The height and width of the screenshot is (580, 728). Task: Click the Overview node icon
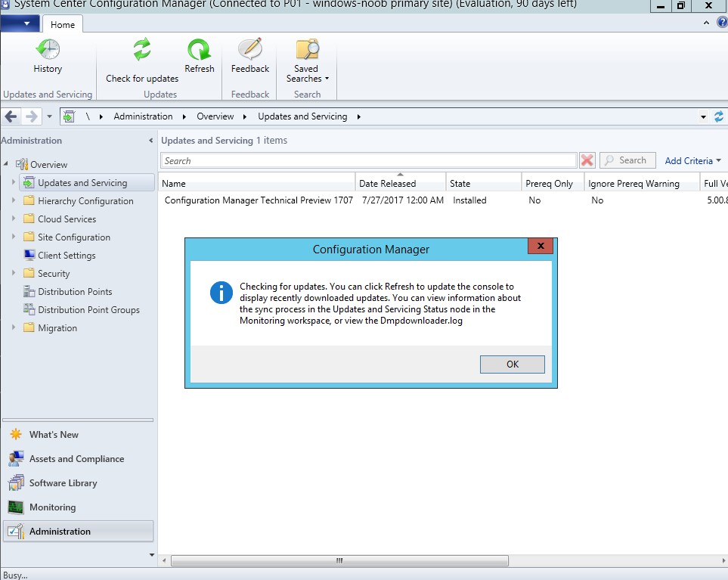(x=22, y=164)
